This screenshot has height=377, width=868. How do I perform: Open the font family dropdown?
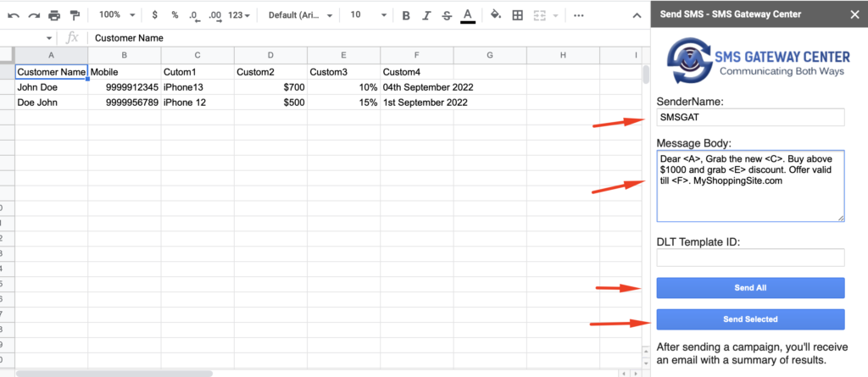click(301, 15)
